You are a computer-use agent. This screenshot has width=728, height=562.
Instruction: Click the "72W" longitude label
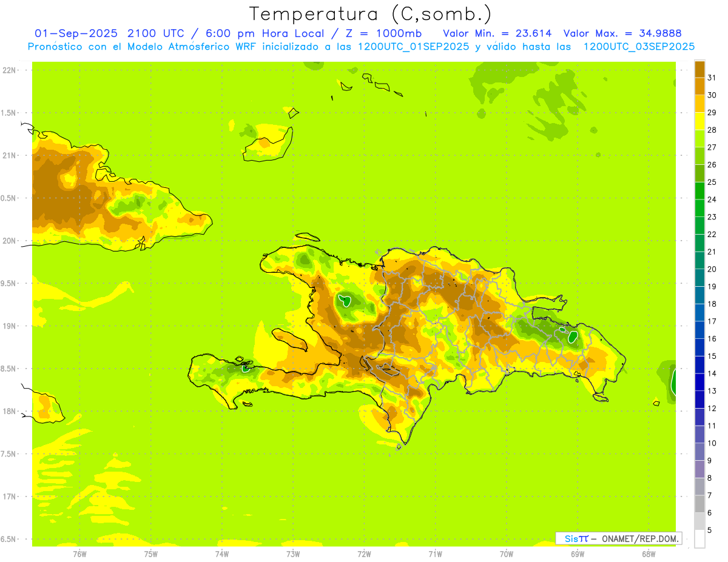pyautogui.click(x=364, y=554)
